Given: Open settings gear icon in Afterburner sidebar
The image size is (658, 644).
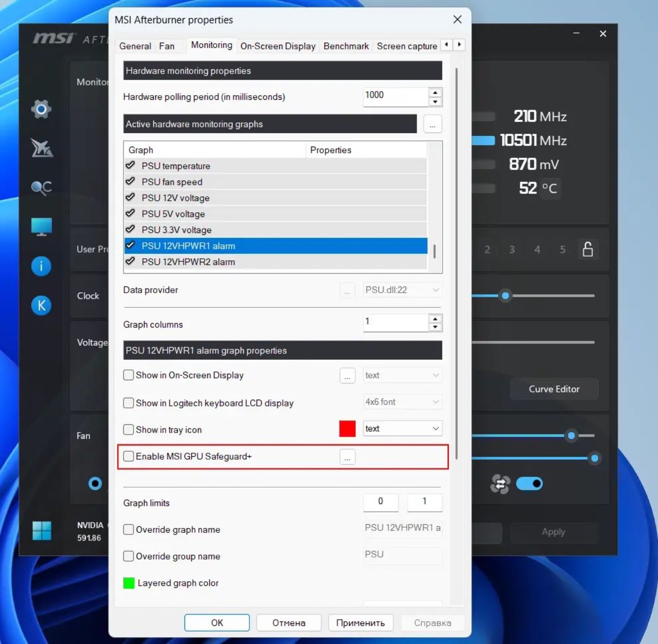Looking at the screenshot, I should coord(41,109).
